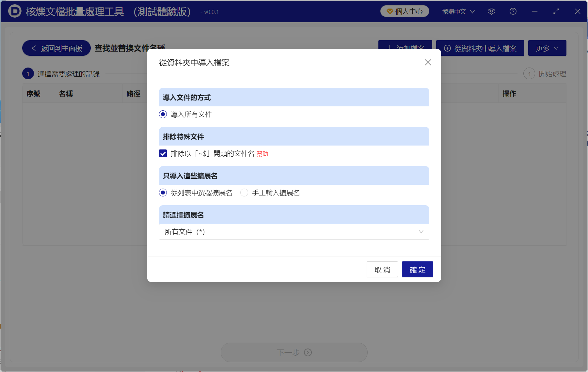Maximize the application window
Image resolution: width=588 pixels, height=372 pixels.
coord(556,11)
